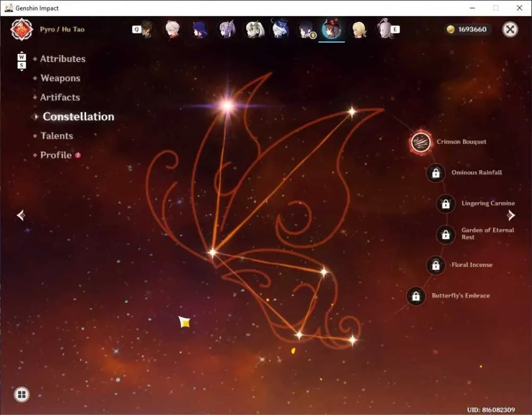532x415 pixels.
Task: Open the locked Lingering Carmine node
Action: point(445,204)
